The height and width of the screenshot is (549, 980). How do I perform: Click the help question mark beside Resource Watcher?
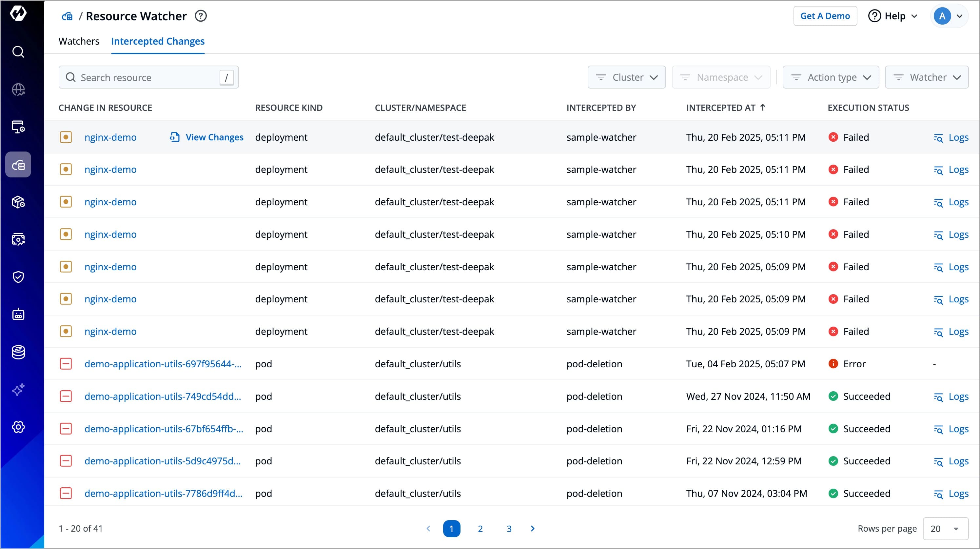point(201,16)
